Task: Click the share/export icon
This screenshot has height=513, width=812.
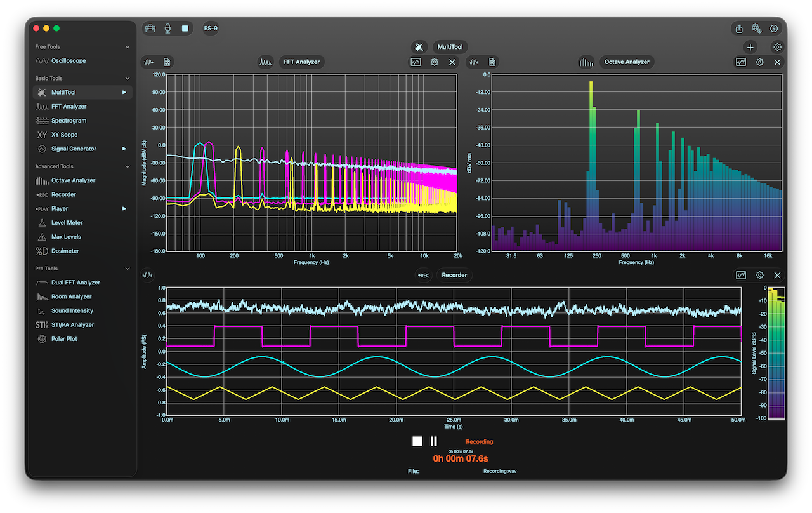Action: 739,29
